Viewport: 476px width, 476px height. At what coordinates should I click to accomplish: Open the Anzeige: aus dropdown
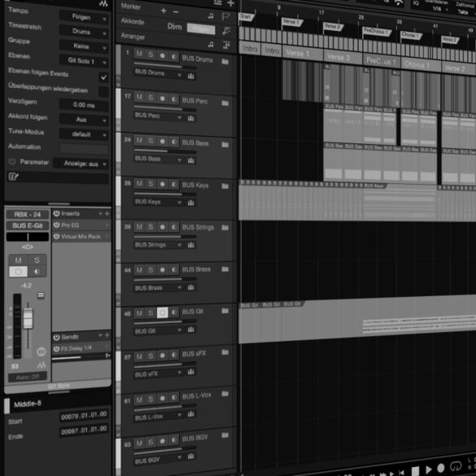point(81,164)
